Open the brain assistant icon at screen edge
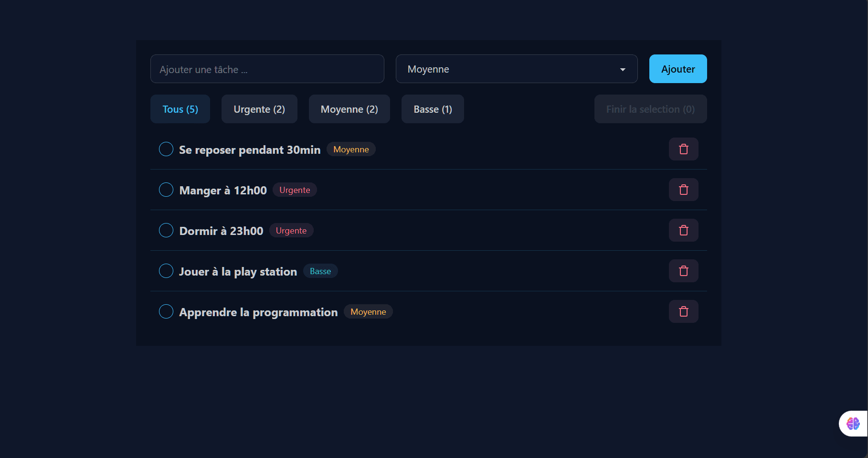868x458 pixels. [x=853, y=424]
